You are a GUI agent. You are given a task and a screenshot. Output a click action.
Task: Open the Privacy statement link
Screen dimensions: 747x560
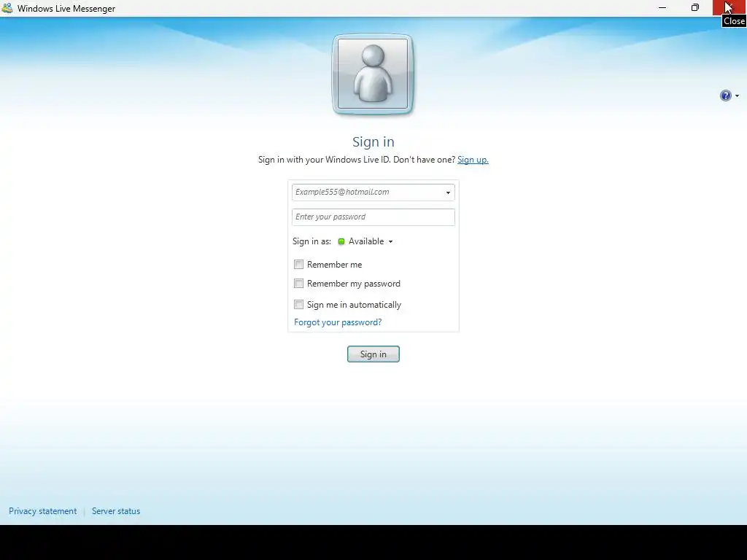(42, 511)
